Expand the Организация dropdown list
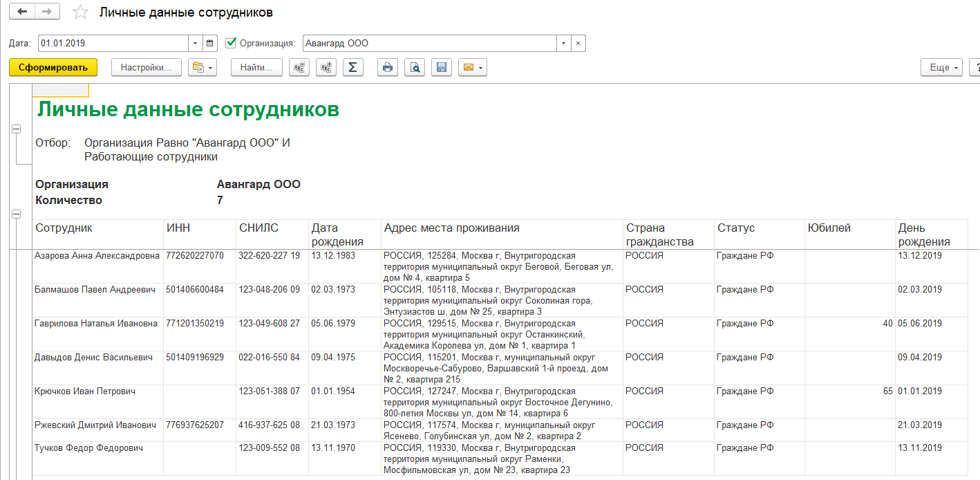Viewport: 980px width, 480px height. (x=564, y=43)
